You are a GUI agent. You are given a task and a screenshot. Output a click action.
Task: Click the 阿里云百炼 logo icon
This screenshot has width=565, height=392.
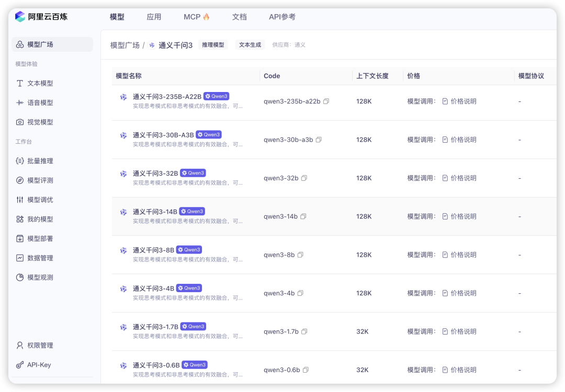point(20,17)
